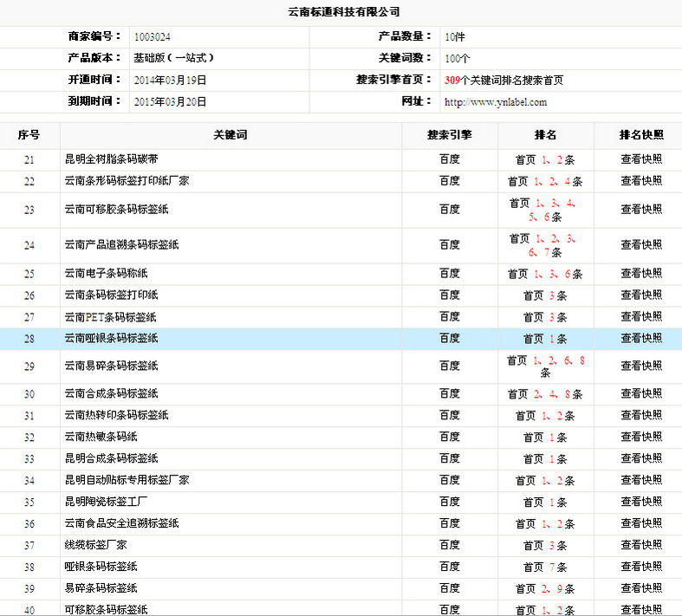Select keyword 云南PET条码标签纸

point(110,317)
